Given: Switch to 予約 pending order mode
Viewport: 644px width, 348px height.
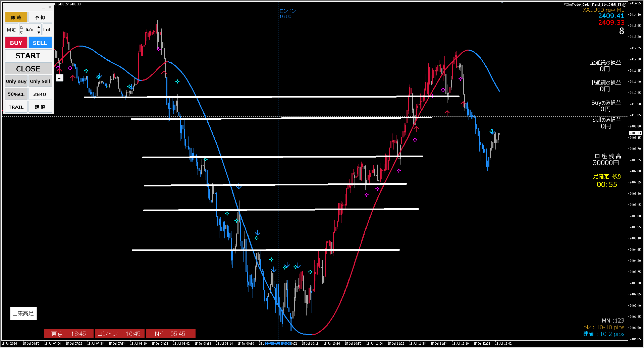Looking at the screenshot, I should tap(40, 17).
